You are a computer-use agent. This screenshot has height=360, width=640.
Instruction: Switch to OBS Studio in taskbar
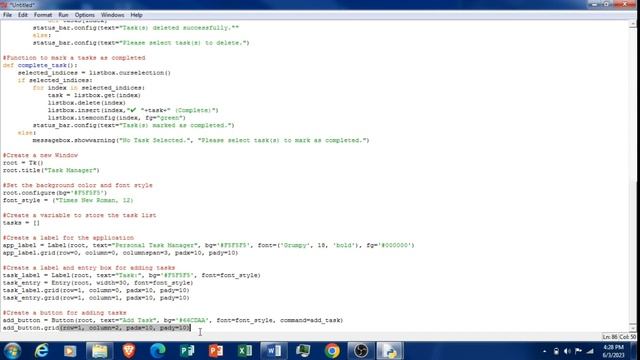pos(361,351)
